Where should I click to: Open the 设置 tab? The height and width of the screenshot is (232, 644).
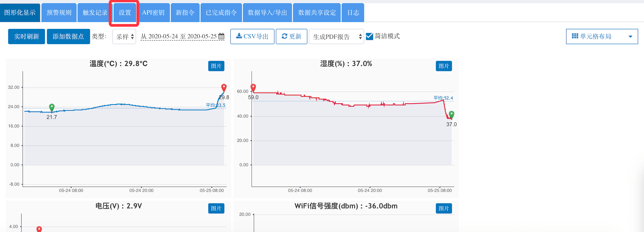click(125, 13)
